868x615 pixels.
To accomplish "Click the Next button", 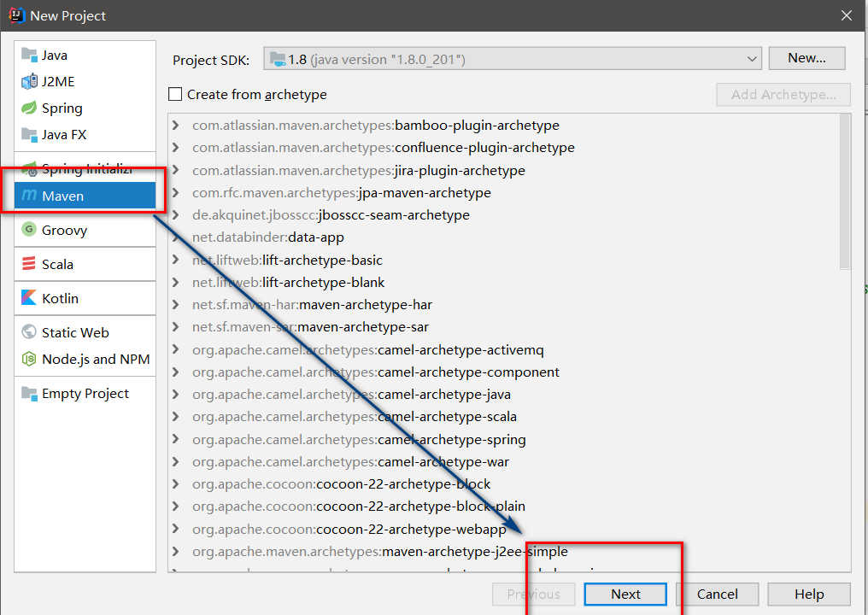I will tap(625, 594).
